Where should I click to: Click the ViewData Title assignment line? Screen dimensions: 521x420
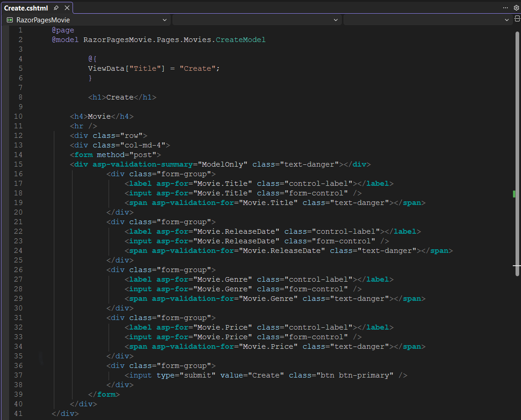pos(153,68)
